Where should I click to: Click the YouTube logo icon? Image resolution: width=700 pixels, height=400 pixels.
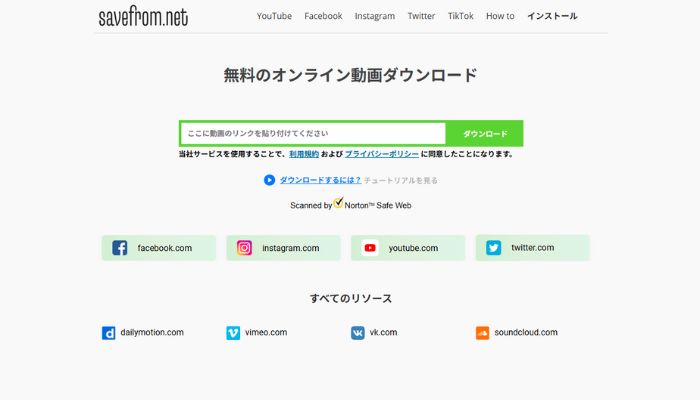click(x=370, y=248)
